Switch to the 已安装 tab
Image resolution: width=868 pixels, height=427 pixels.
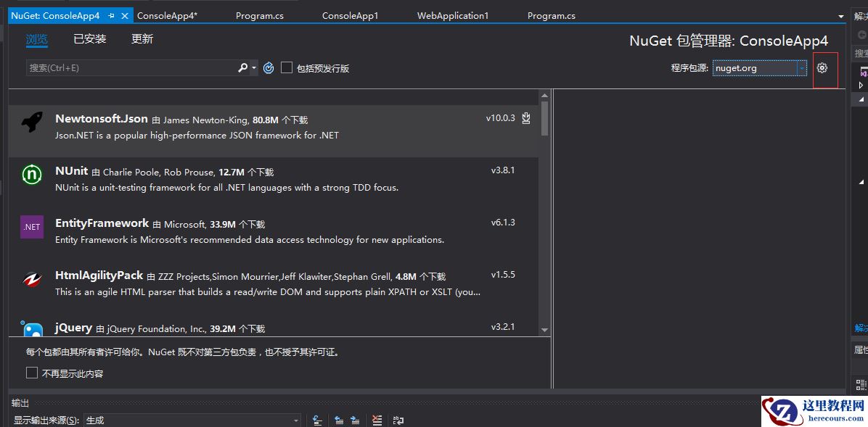(x=90, y=38)
